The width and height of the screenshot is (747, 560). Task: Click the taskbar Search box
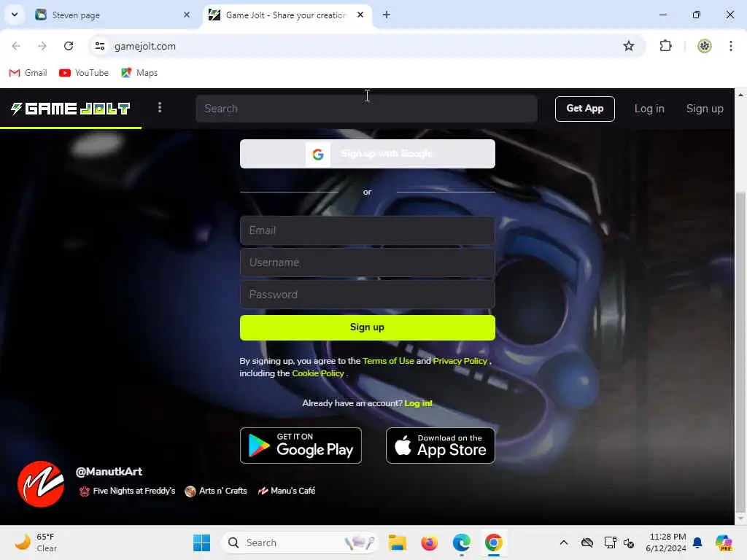(x=300, y=542)
